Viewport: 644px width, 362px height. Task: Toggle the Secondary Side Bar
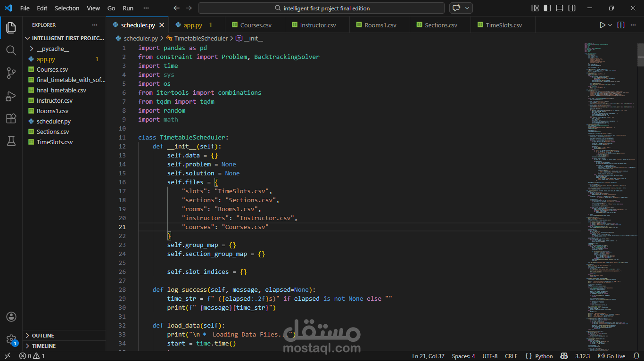(x=572, y=8)
